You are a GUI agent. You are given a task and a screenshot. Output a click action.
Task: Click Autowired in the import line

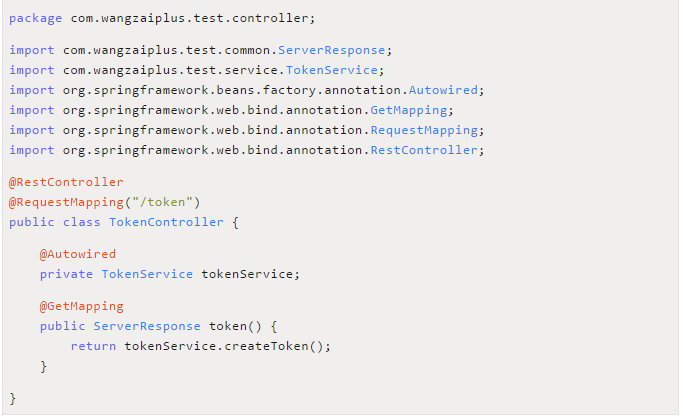point(439,90)
